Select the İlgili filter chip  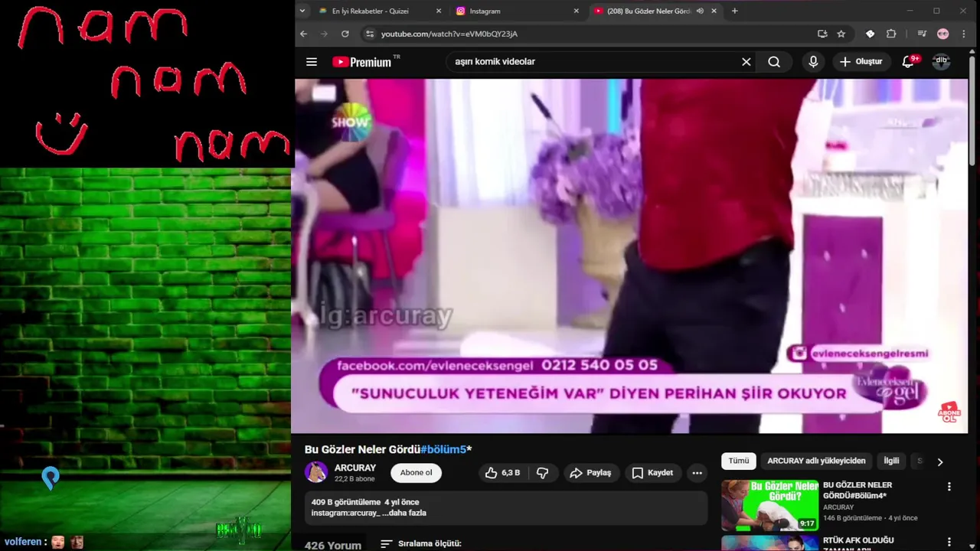tap(891, 461)
